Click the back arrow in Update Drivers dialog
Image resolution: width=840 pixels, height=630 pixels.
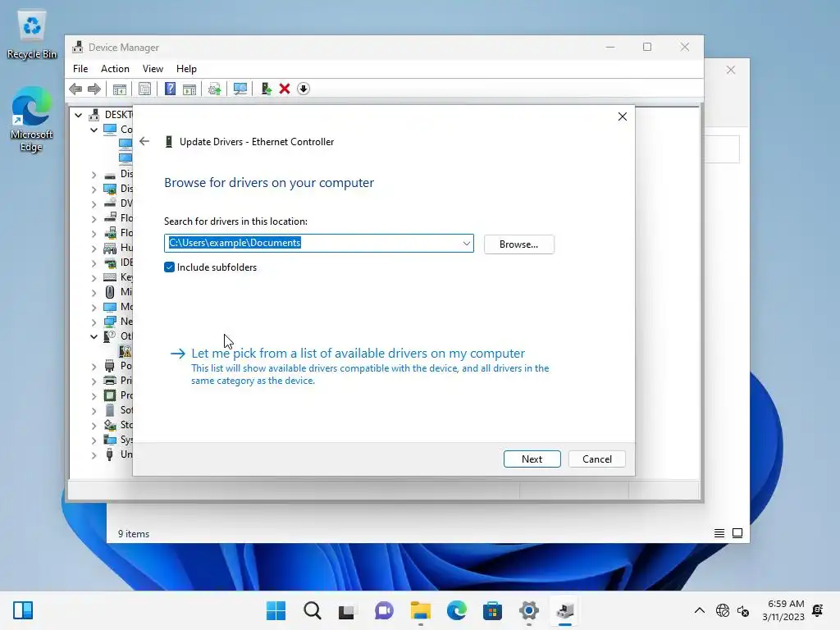tap(144, 141)
